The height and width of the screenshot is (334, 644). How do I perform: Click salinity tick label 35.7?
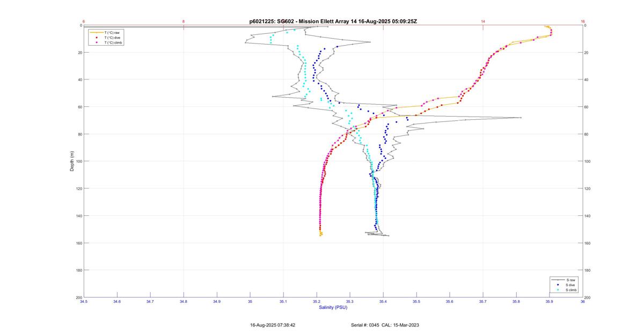[482, 302]
